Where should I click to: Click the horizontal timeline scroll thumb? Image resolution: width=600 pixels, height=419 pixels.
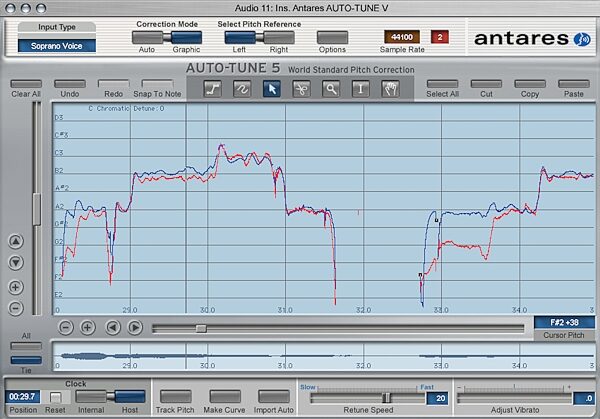201,329
